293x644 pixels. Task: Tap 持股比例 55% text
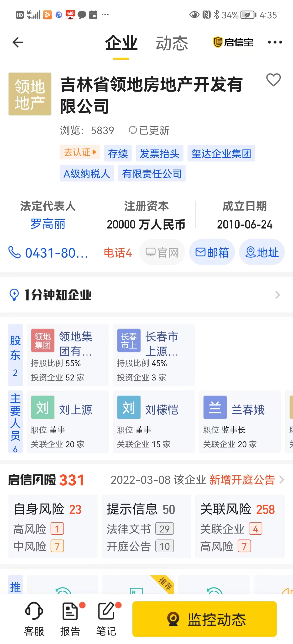click(56, 363)
